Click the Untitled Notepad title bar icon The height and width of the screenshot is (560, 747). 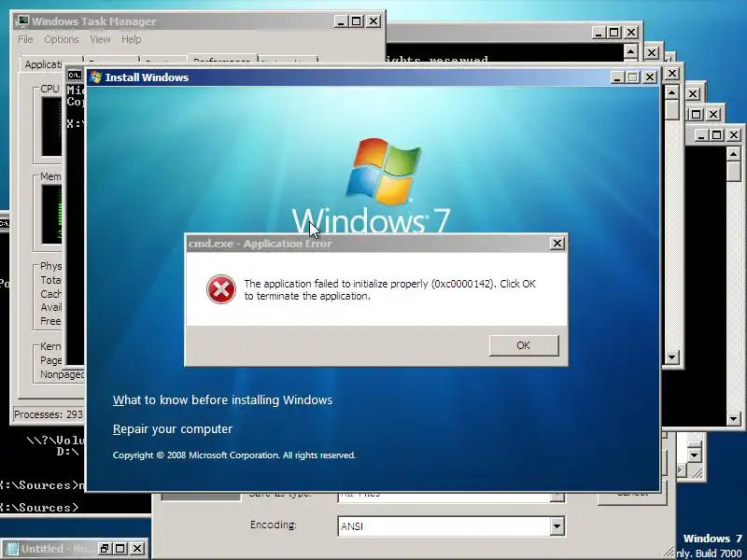12,549
